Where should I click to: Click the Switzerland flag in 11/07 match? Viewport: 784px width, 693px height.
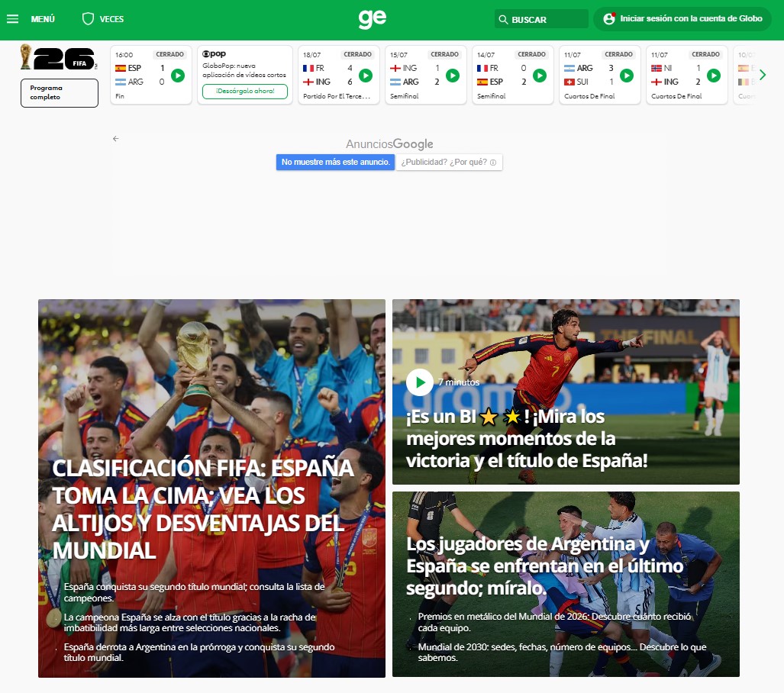coord(569,82)
